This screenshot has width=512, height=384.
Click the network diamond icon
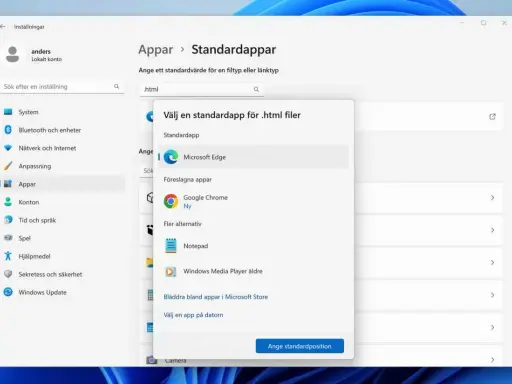[x=8, y=148]
